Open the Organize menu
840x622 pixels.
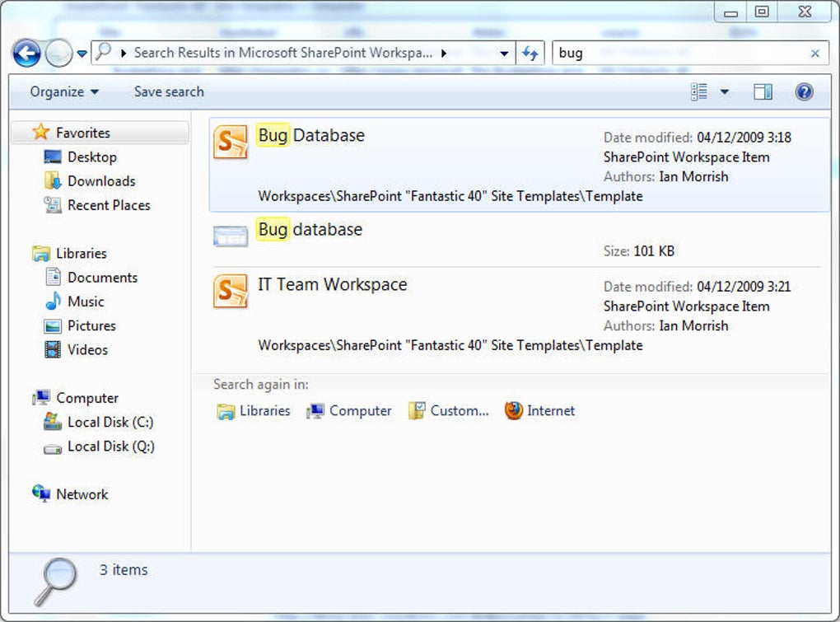[x=63, y=91]
